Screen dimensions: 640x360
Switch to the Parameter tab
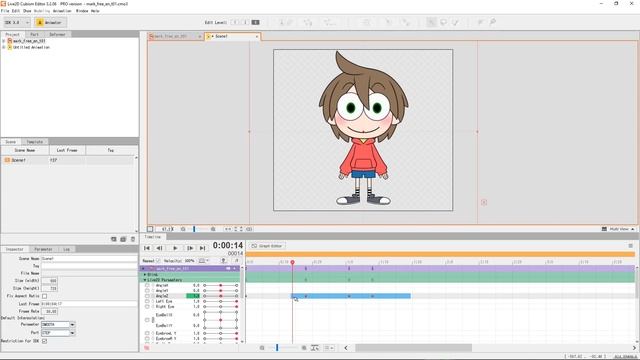click(x=43, y=249)
